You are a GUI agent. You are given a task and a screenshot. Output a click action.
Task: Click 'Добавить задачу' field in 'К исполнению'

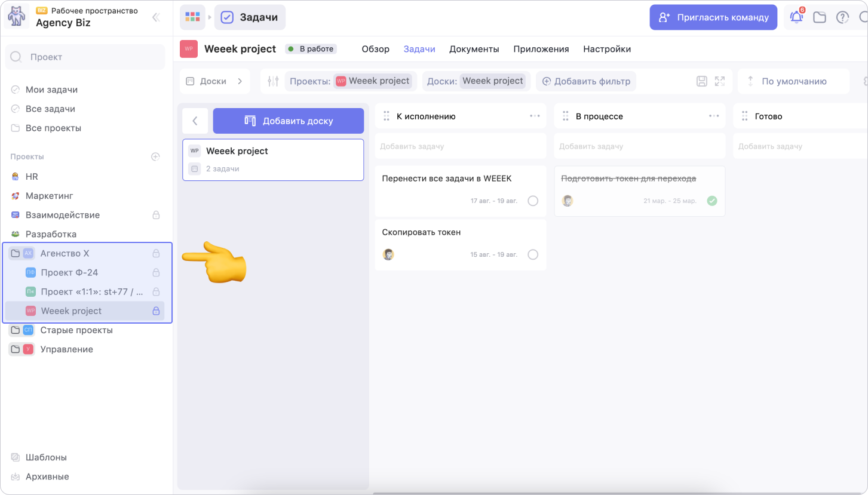pos(460,146)
